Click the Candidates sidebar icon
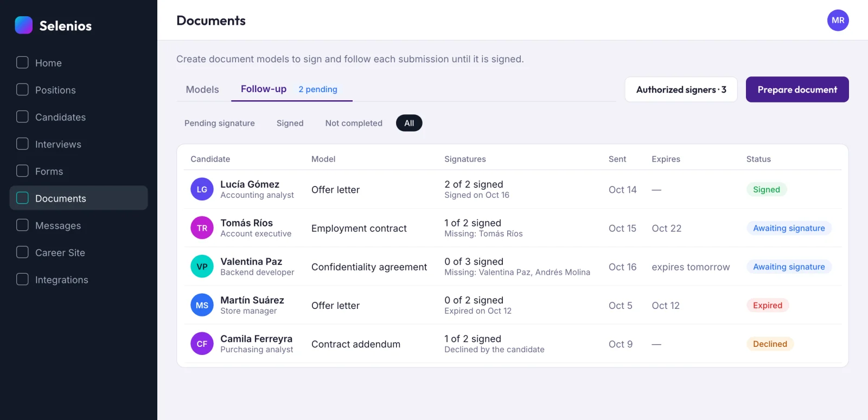The height and width of the screenshot is (420, 868). [22, 117]
